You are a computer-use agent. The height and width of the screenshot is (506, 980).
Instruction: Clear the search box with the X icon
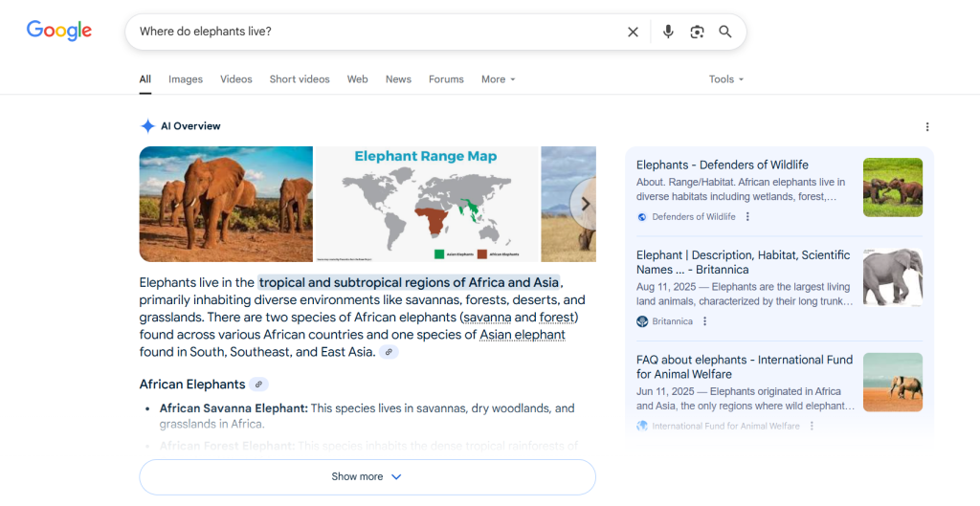pos(633,32)
